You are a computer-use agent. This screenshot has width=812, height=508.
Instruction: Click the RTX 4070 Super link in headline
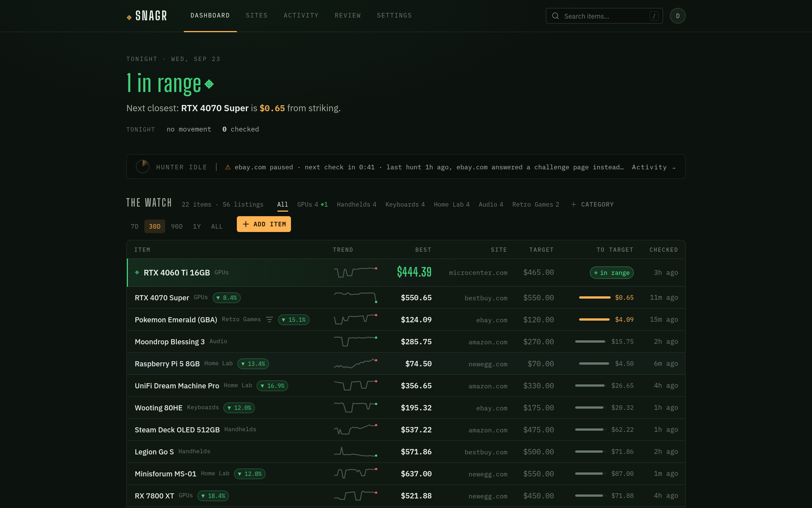(x=215, y=108)
